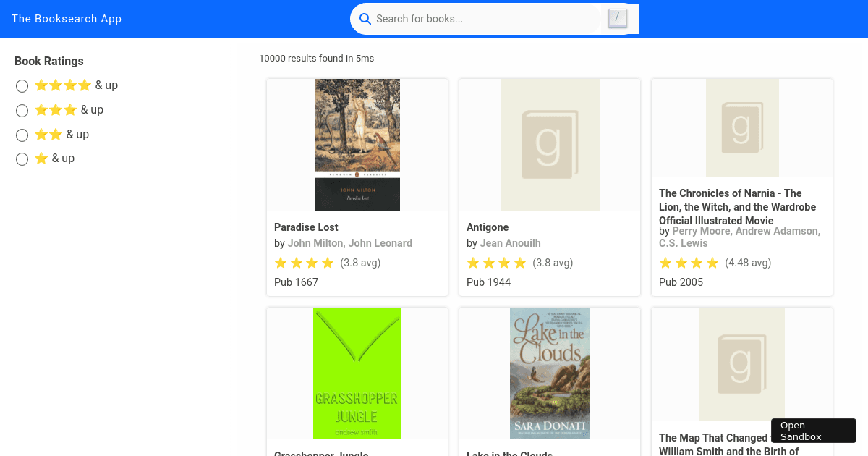The image size is (868, 456).
Task: Click the yellow star rating bar under Paradise Lost
Action: pos(304,263)
